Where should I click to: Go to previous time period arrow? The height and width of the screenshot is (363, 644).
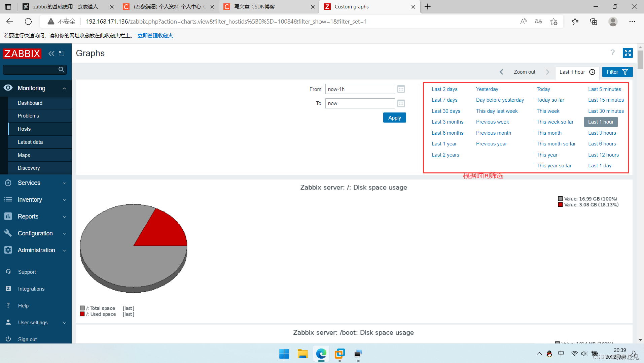(501, 72)
